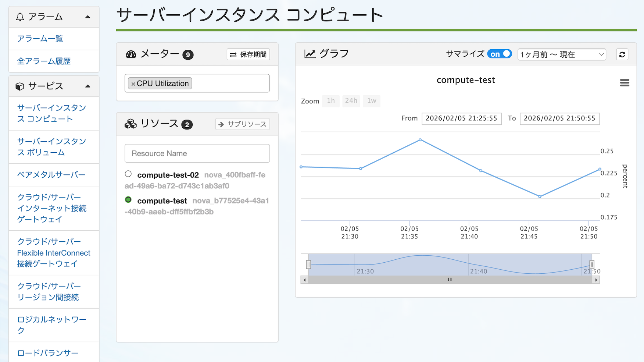This screenshot has height=362, width=644.
Task: Open アラーム一覧 link
Action: tap(40, 39)
